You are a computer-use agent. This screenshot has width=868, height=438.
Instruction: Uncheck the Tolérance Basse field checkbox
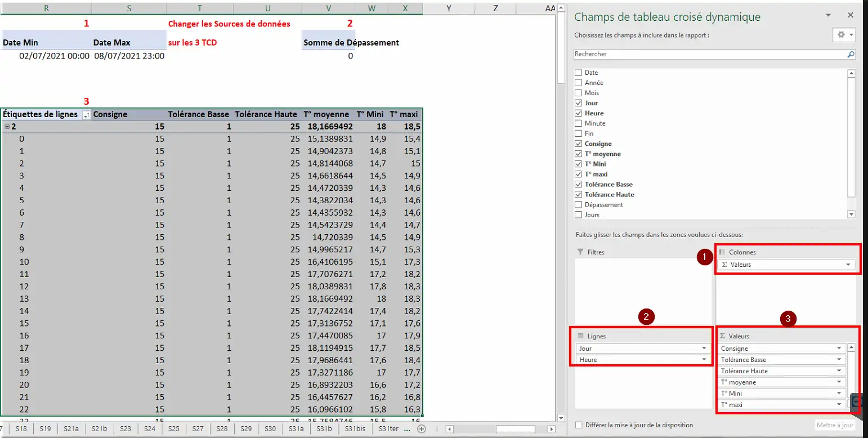tap(578, 184)
